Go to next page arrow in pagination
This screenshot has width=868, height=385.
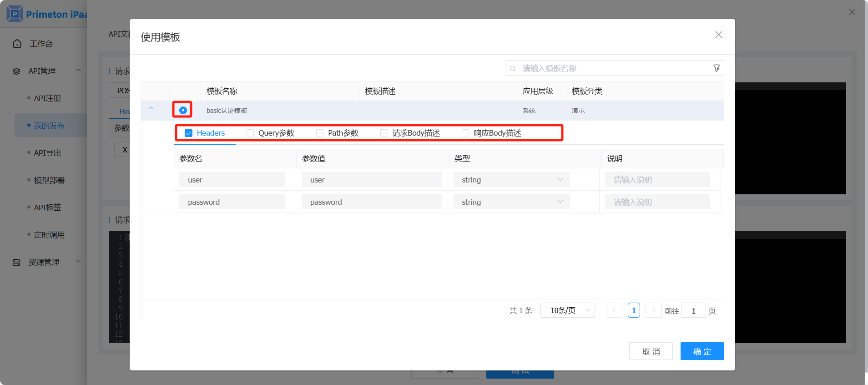coord(653,310)
